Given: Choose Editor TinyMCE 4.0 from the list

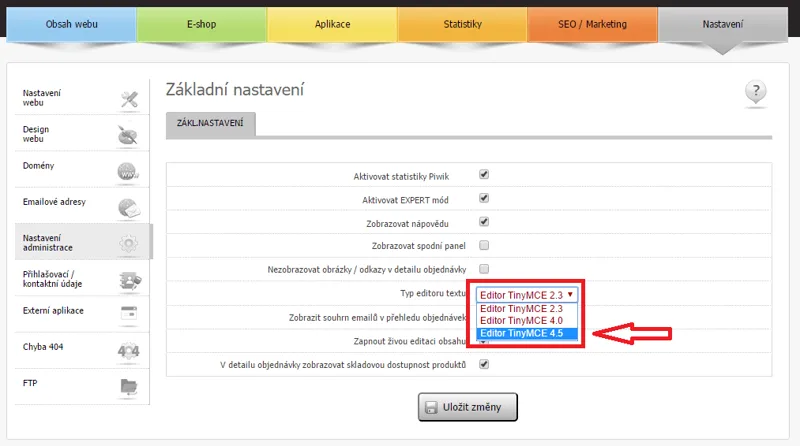Looking at the screenshot, I should pos(527,321).
